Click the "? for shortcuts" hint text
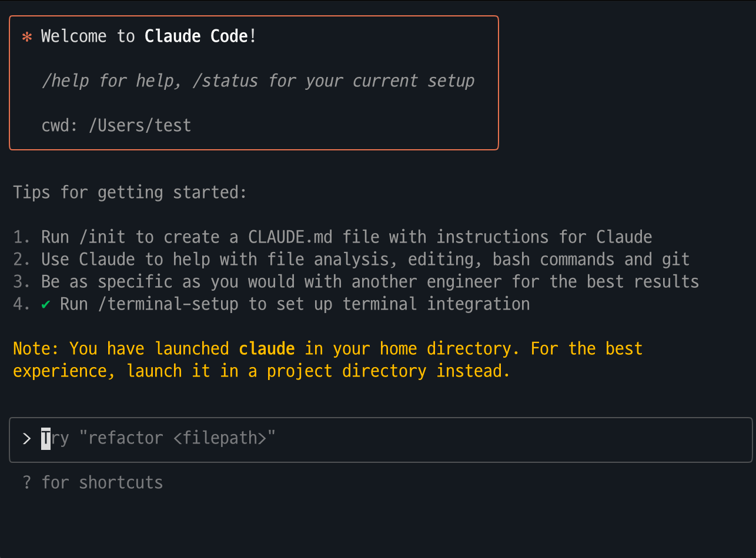756x558 pixels. tap(93, 483)
